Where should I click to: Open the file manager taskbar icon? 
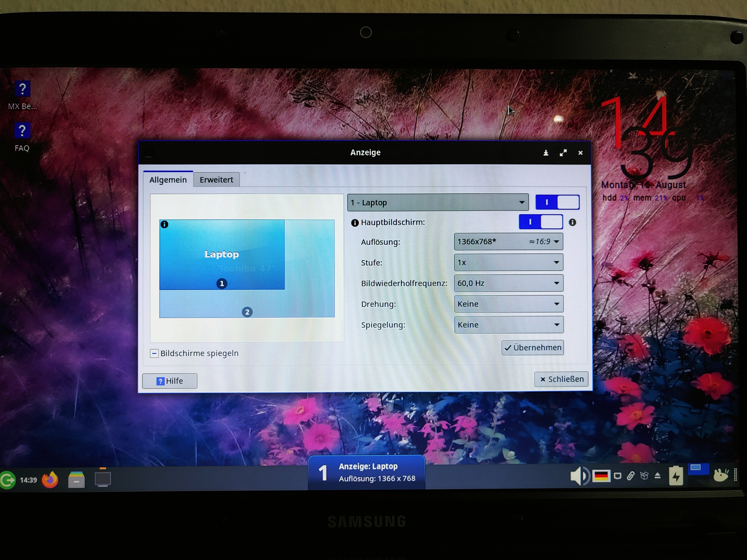[76, 480]
